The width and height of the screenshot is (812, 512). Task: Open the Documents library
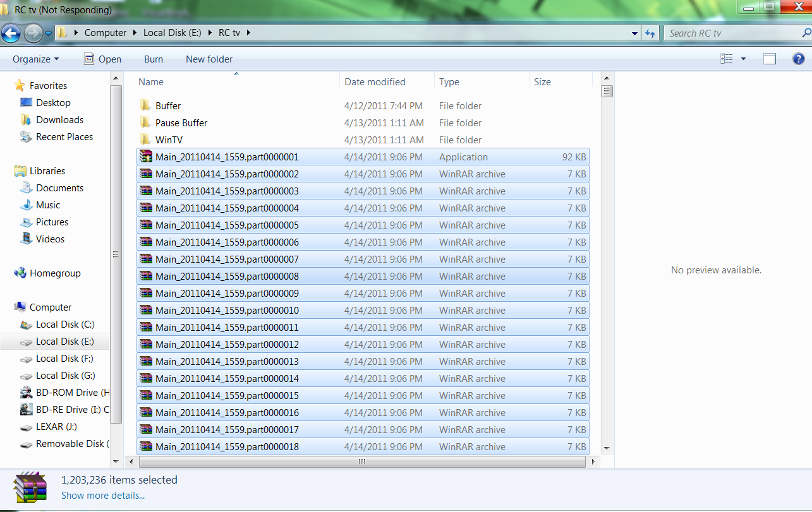click(x=59, y=188)
